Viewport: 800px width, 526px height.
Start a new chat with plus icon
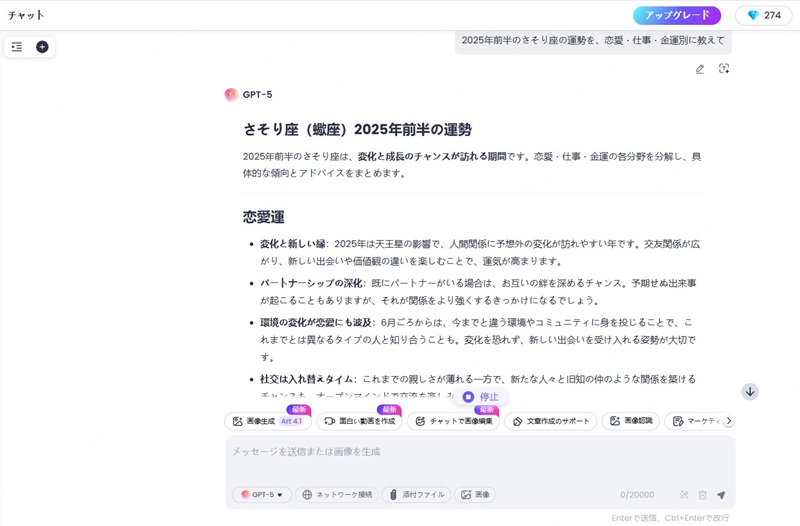pos(42,47)
